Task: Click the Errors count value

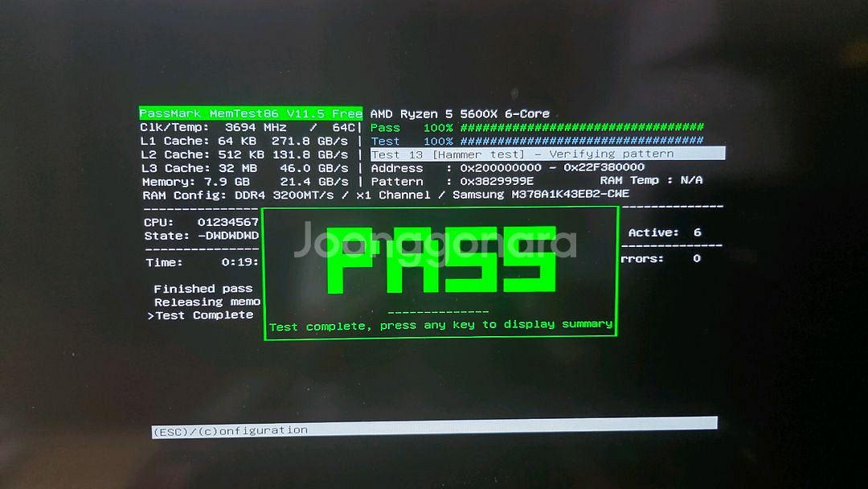Action: point(696,259)
